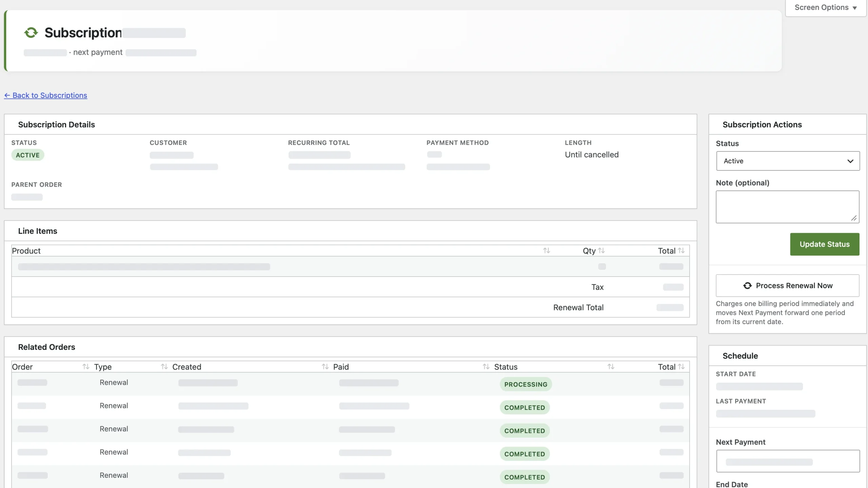Click the PARENT ORDER label
The height and width of the screenshot is (488, 868).
click(x=37, y=185)
